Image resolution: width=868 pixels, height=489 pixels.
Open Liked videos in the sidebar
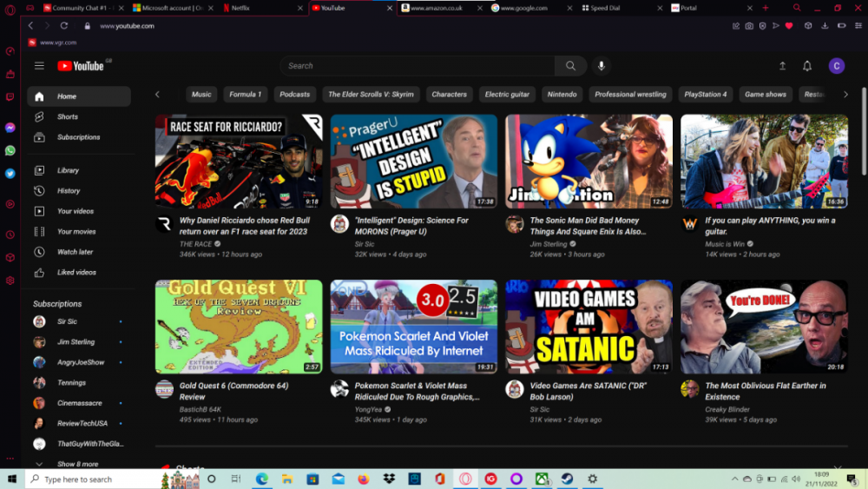(79, 273)
